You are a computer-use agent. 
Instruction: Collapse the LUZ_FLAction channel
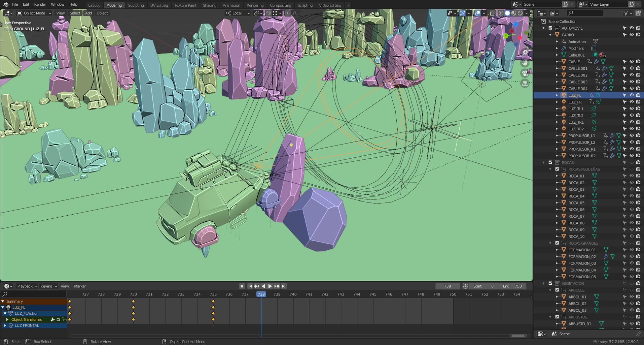coord(5,313)
